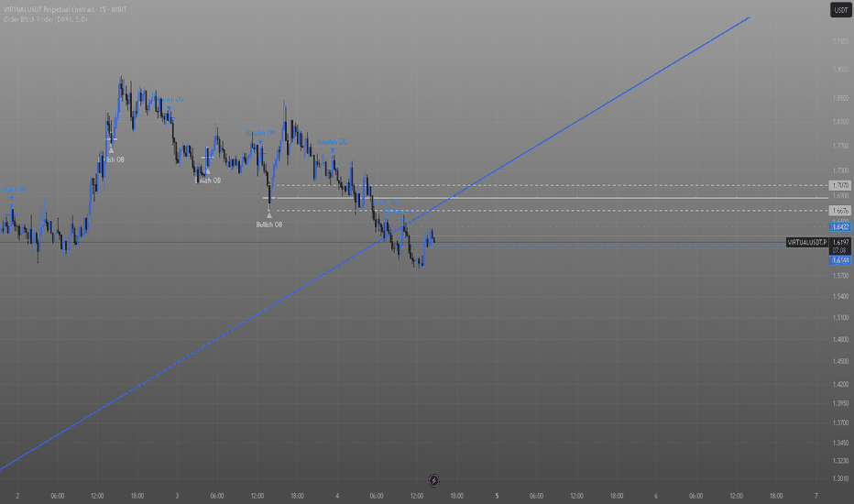
Task: Click the 1.5100 price axis value
Action: [840, 318]
